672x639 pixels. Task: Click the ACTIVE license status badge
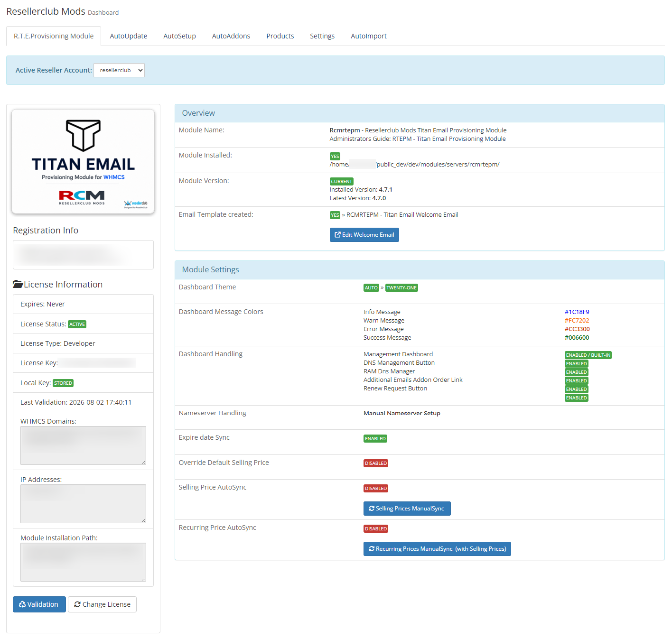point(77,324)
